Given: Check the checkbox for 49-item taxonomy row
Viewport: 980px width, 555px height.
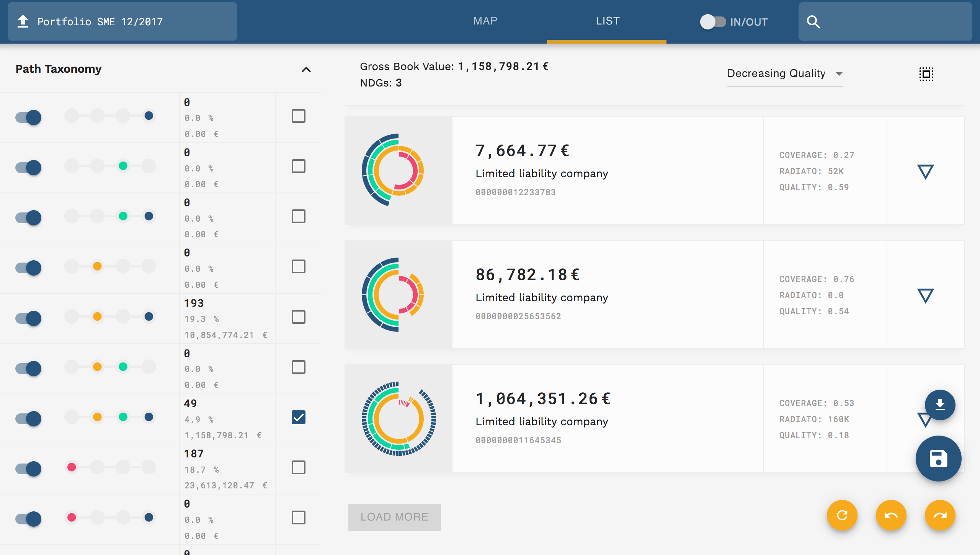Looking at the screenshot, I should (x=298, y=417).
